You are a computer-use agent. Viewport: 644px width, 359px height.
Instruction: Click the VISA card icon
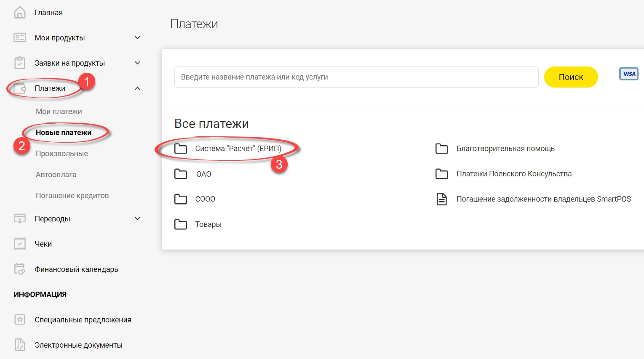[x=629, y=74]
